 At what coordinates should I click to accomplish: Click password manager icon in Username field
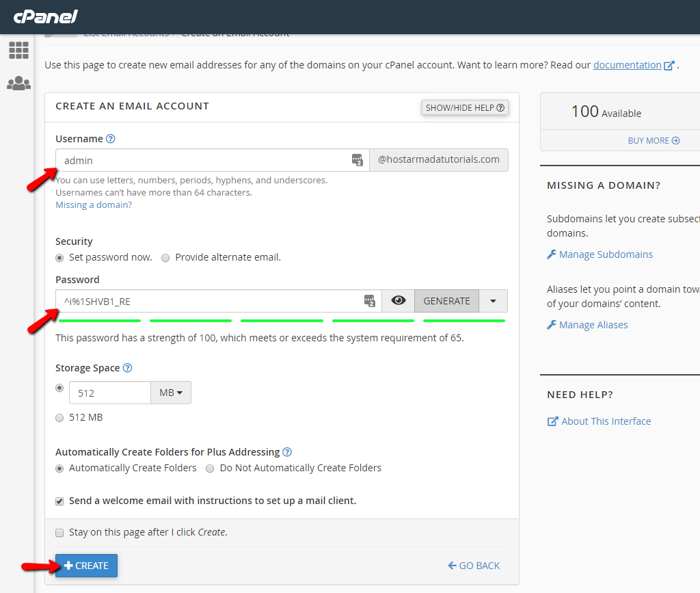[x=357, y=160]
